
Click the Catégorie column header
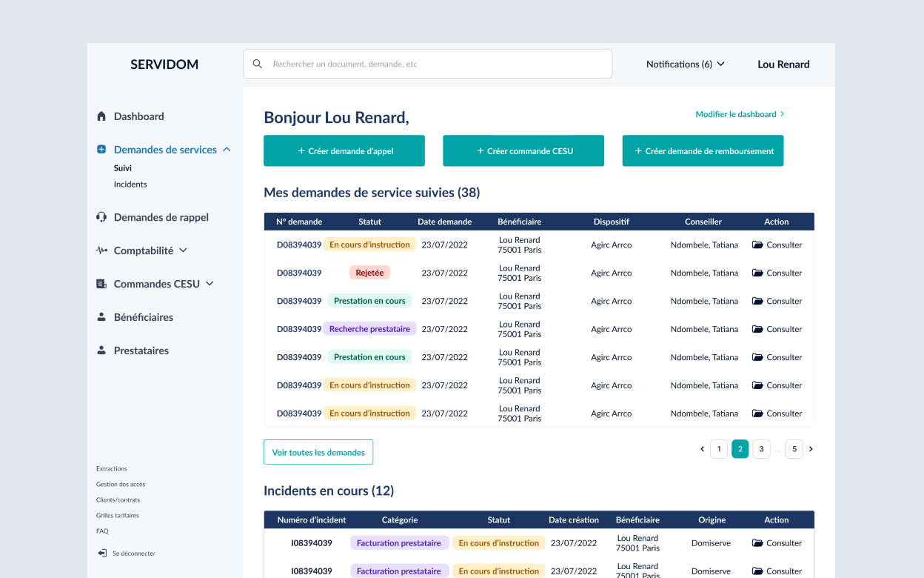point(400,520)
